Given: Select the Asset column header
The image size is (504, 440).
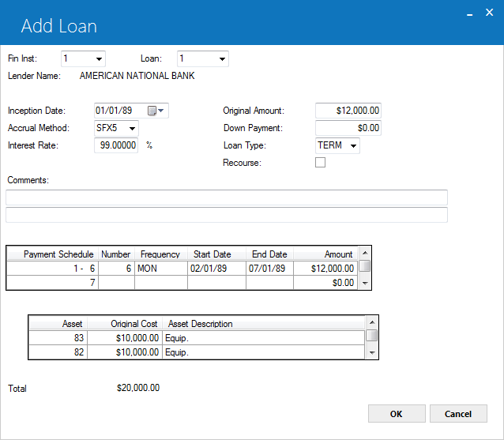Looking at the screenshot, I should pos(58,323).
